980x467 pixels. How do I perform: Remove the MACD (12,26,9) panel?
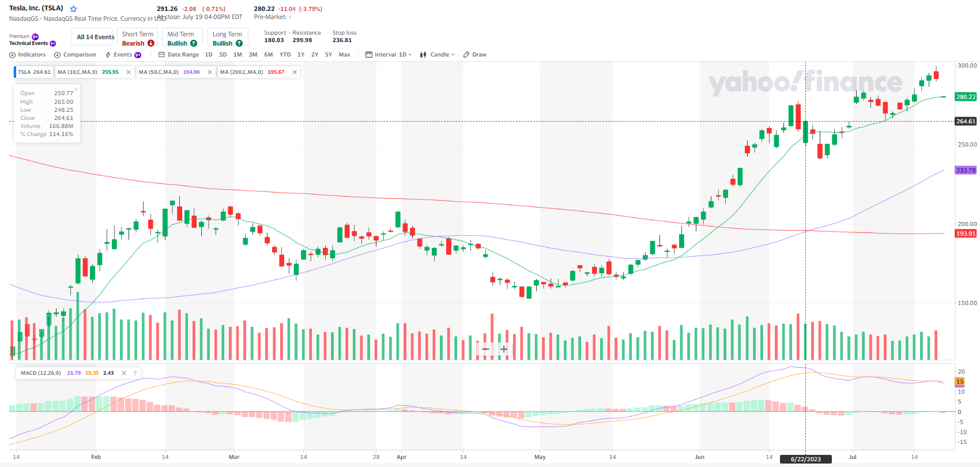[124, 373]
